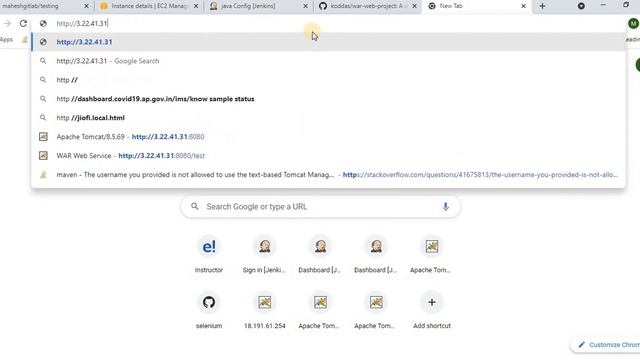Image resolution: width=640 pixels, height=360 pixels.
Task: Open the Instructor shortcut
Action: click(209, 255)
